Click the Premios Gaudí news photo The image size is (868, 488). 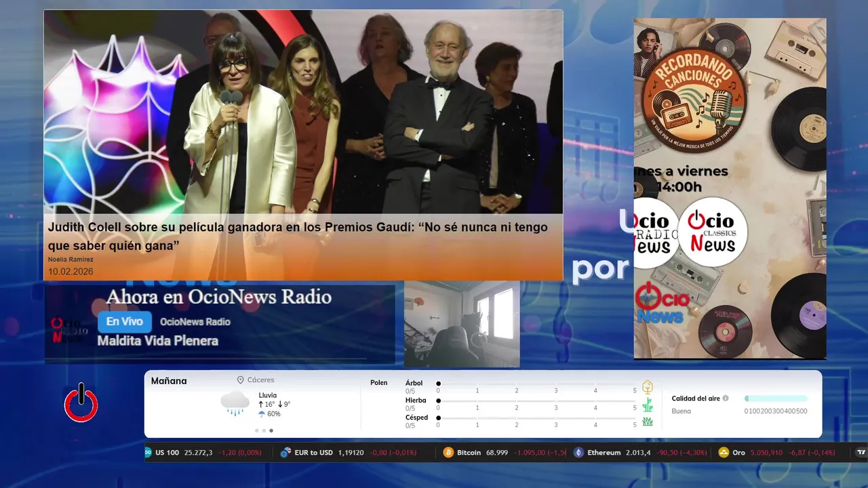click(x=303, y=113)
